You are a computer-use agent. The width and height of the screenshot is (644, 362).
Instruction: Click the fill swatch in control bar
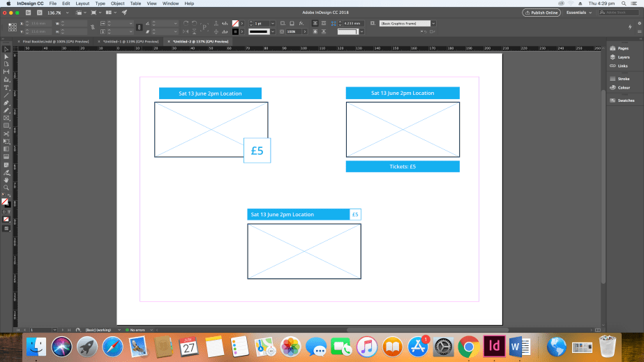(235, 24)
